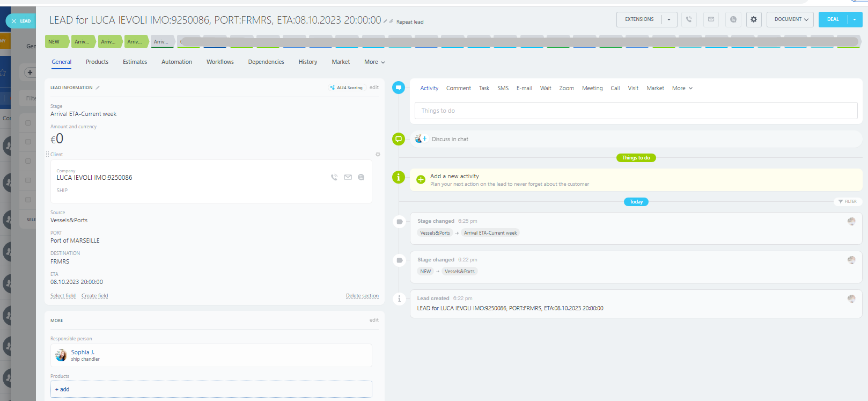Viewport: 868px width, 401px height.
Task: Expand the arrow next to the DEAL button
Action: point(855,19)
